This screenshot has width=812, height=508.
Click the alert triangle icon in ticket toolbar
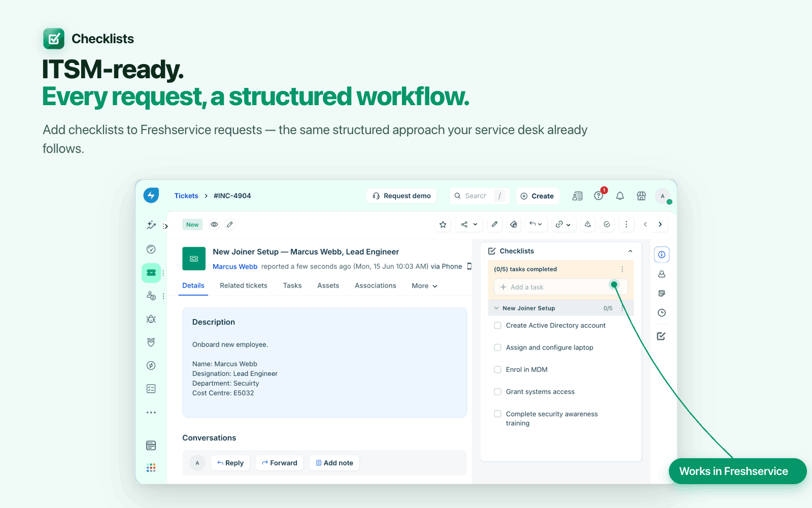point(588,225)
